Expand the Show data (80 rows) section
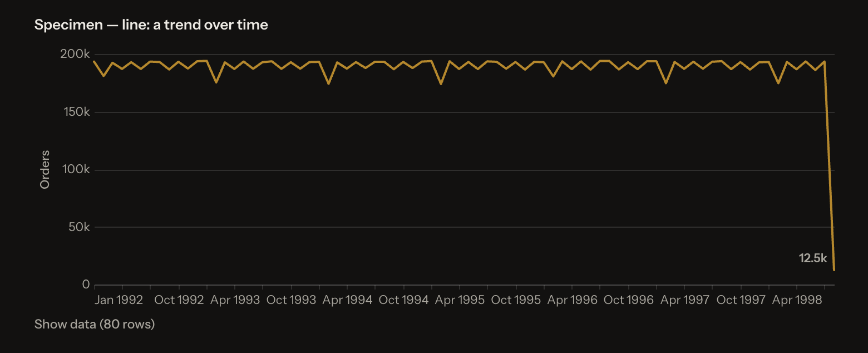 click(x=95, y=324)
